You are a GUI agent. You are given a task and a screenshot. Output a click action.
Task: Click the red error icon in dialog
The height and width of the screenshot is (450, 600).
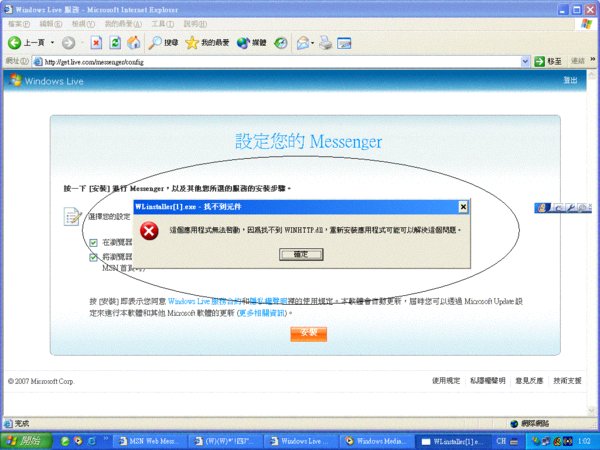(149, 230)
